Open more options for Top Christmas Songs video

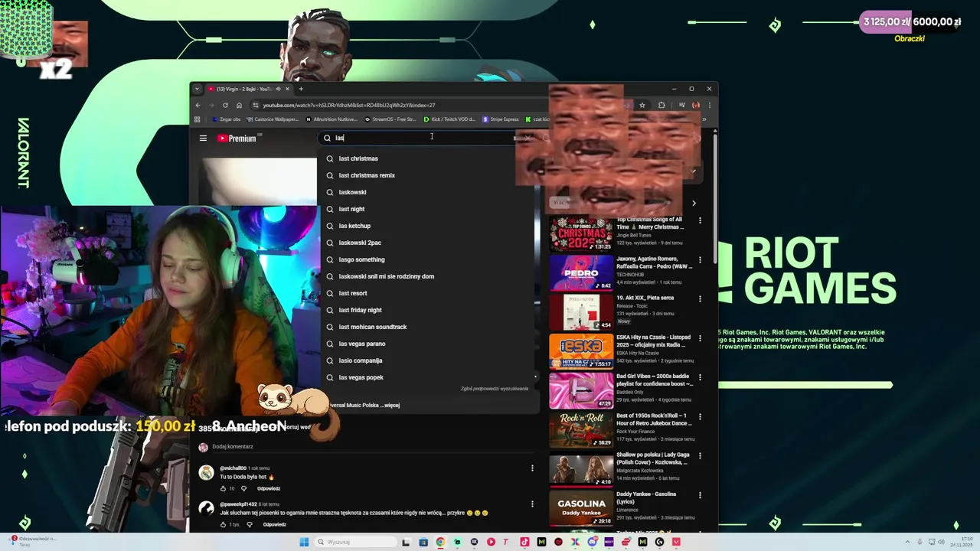click(700, 220)
